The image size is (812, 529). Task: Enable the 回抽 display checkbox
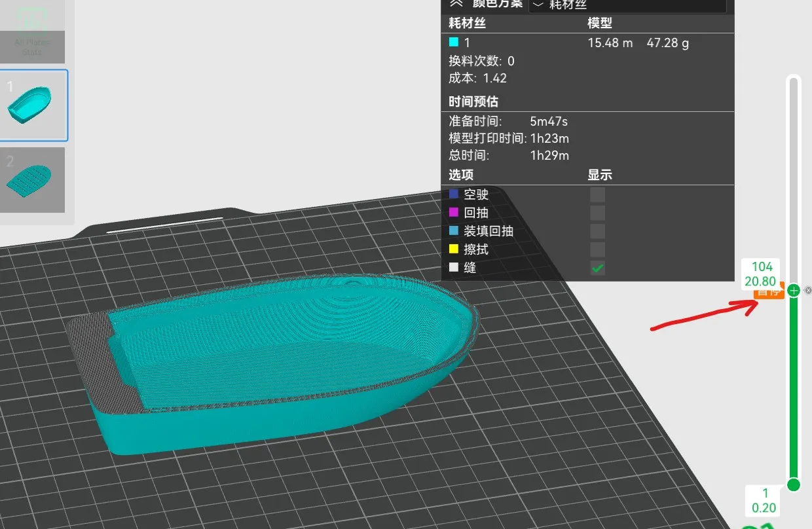(x=597, y=213)
